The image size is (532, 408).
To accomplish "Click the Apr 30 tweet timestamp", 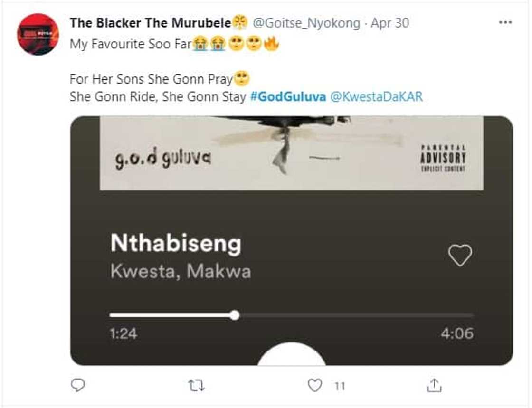I will pos(390,23).
